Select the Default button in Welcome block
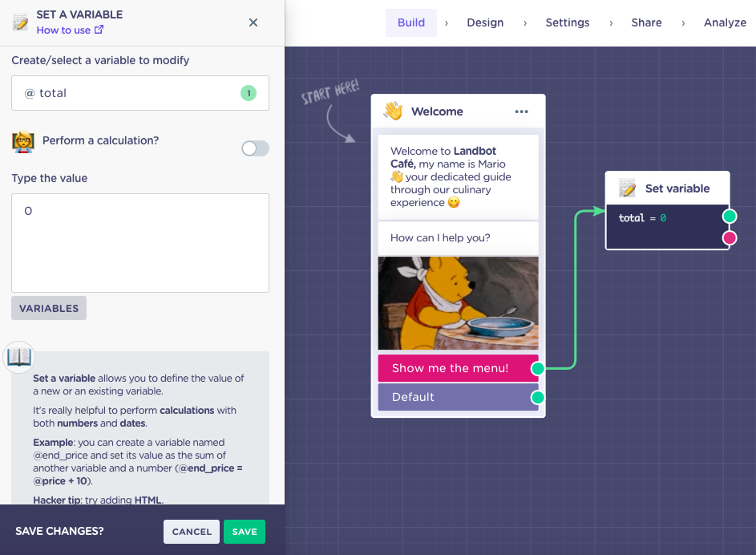Screen dimensions: 756x555 point(458,397)
